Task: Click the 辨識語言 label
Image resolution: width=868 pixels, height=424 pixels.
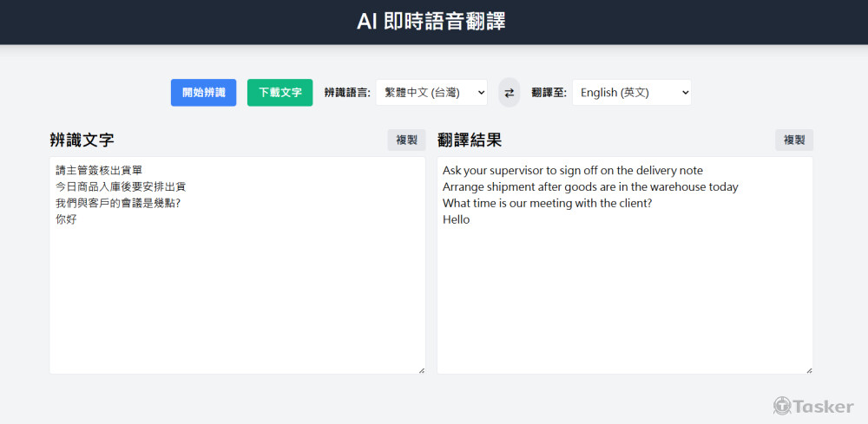Action: pyautogui.click(x=347, y=93)
